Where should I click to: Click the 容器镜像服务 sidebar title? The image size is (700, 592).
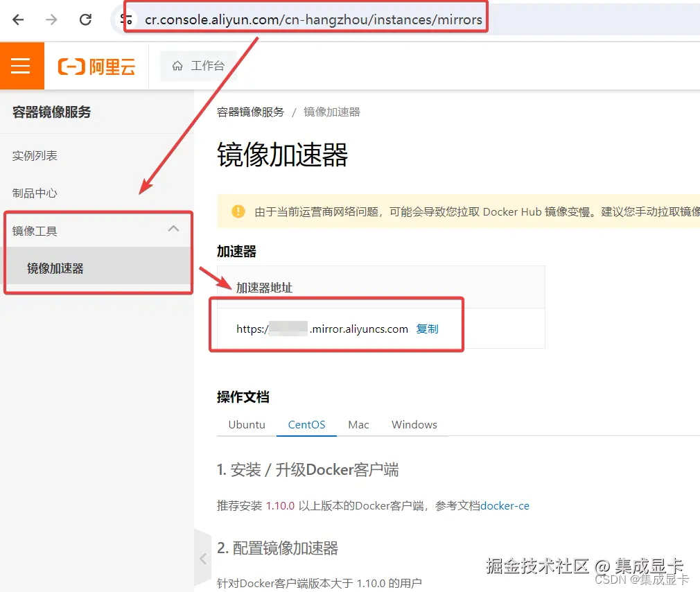52,112
